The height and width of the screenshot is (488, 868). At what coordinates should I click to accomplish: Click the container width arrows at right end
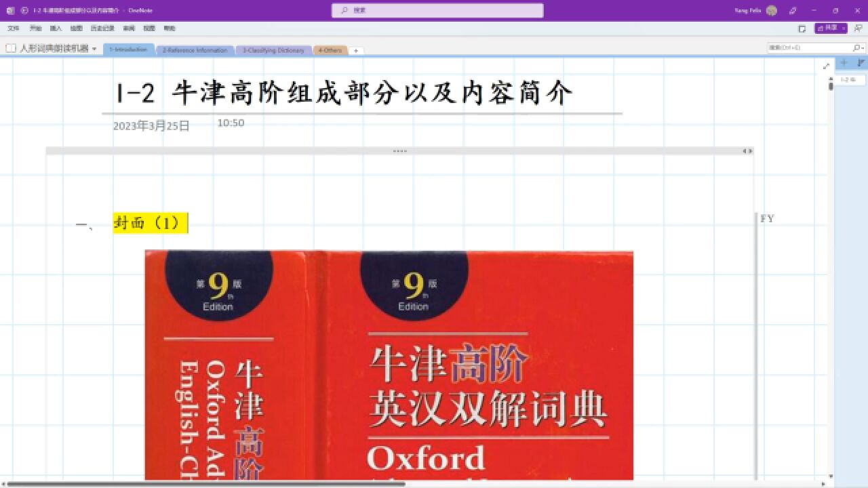click(747, 150)
